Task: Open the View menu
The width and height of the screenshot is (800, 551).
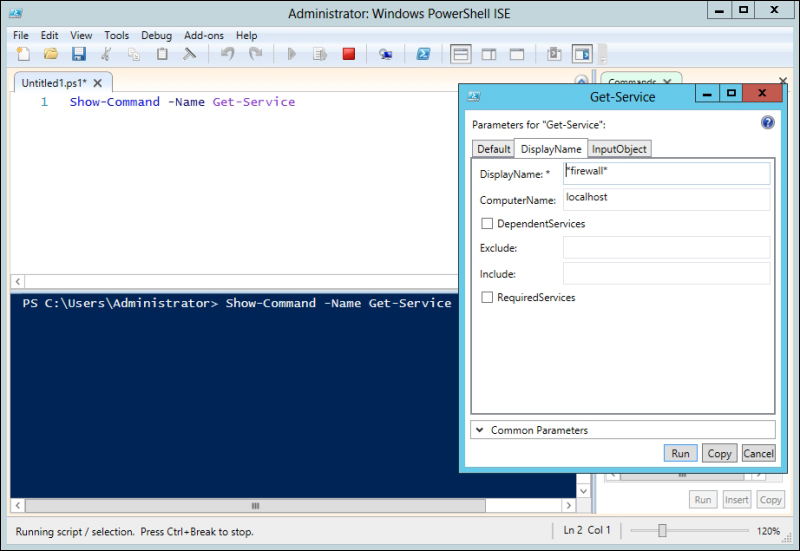Action: [x=81, y=35]
